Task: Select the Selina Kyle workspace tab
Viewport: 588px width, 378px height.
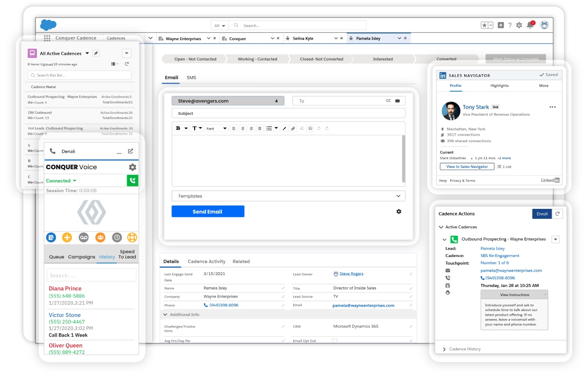Action: click(x=303, y=38)
